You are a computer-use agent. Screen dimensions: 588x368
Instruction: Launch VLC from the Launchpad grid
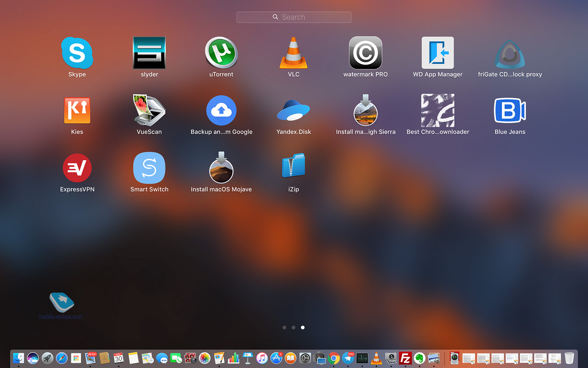tap(293, 53)
